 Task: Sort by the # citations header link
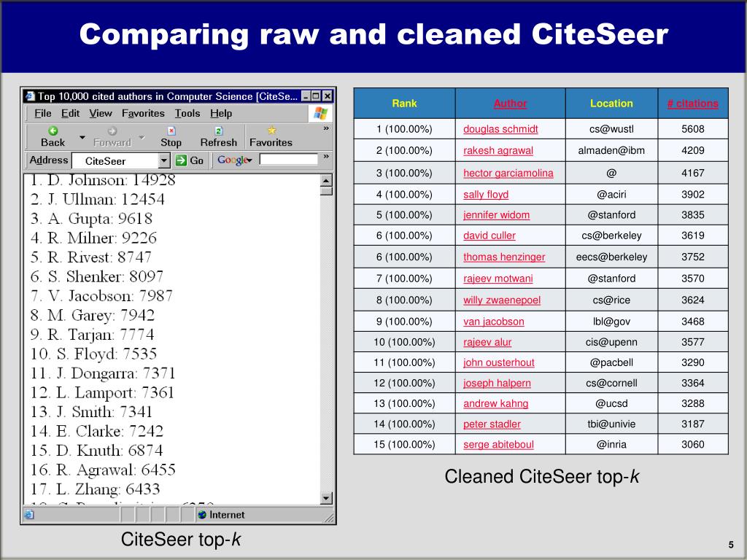[693, 104]
